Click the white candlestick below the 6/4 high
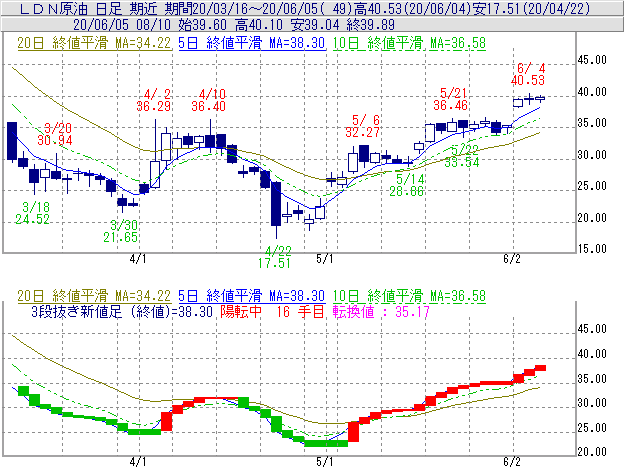This screenshot has width=624, height=474. [x=518, y=103]
